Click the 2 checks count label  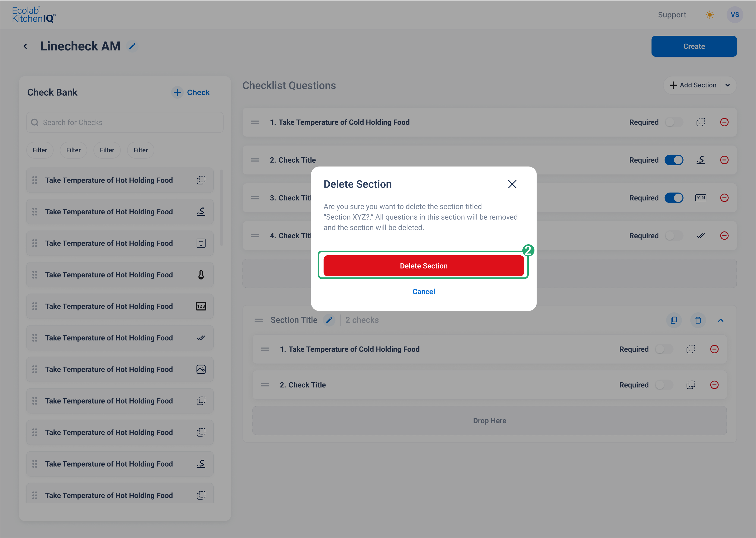tap(362, 320)
